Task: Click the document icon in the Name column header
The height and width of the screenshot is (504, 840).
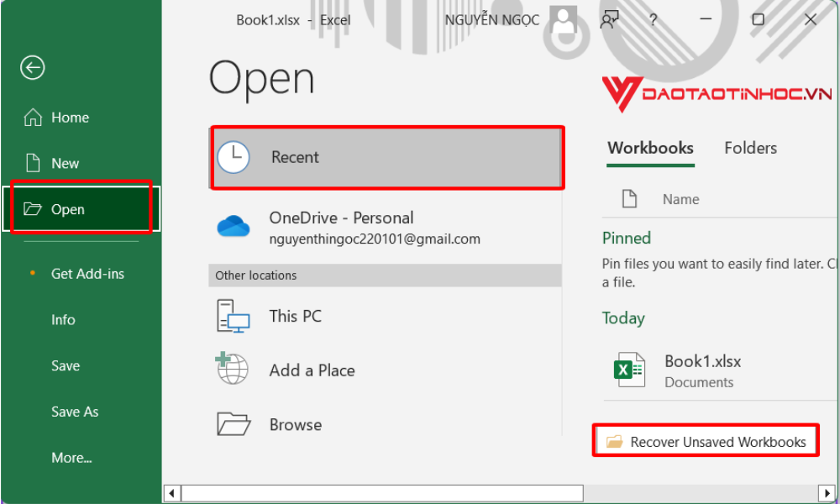Action: pyautogui.click(x=629, y=199)
